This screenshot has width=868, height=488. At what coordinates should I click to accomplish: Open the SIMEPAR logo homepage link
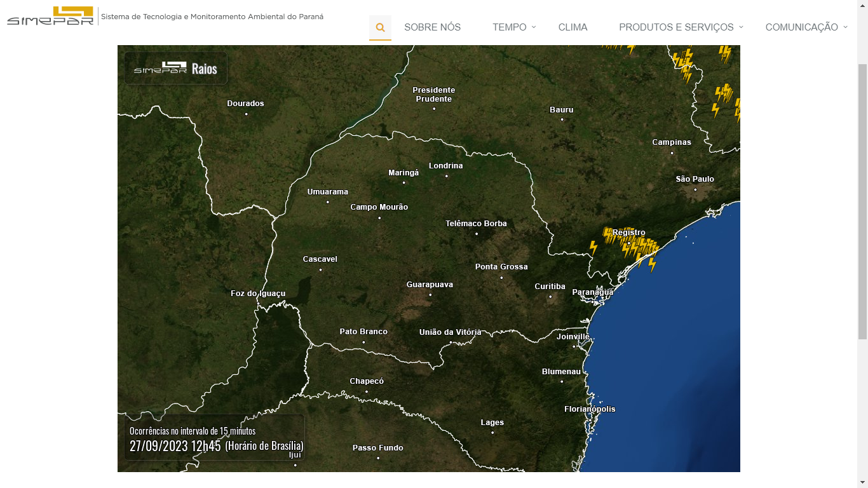pyautogui.click(x=50, y=16)
